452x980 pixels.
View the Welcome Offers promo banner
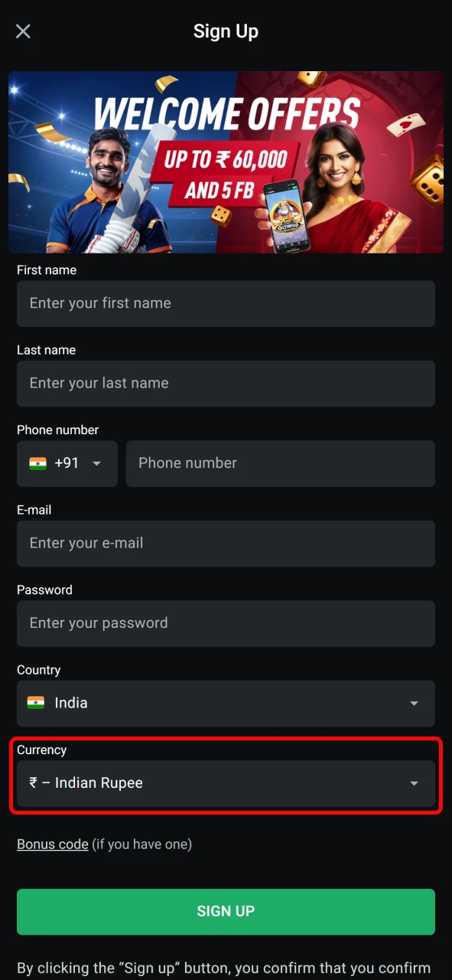pos(226,162)
